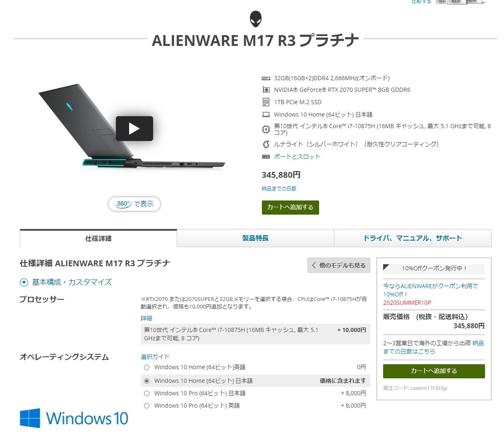Play the Alienware laptop product video
The image size is (504, 437).
click(134, 128)
